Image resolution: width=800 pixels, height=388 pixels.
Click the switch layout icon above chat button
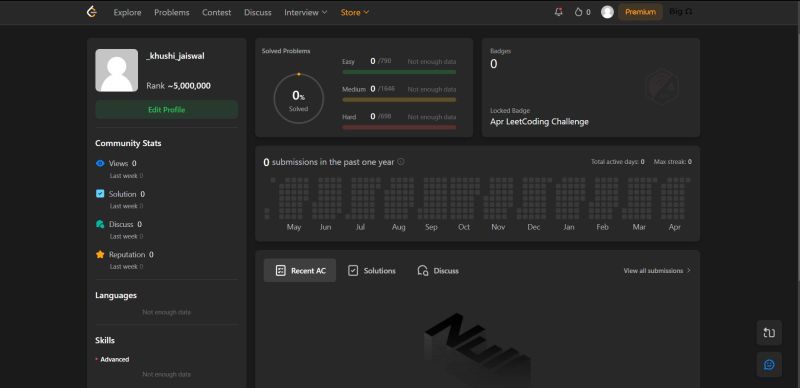pos(769,333)
